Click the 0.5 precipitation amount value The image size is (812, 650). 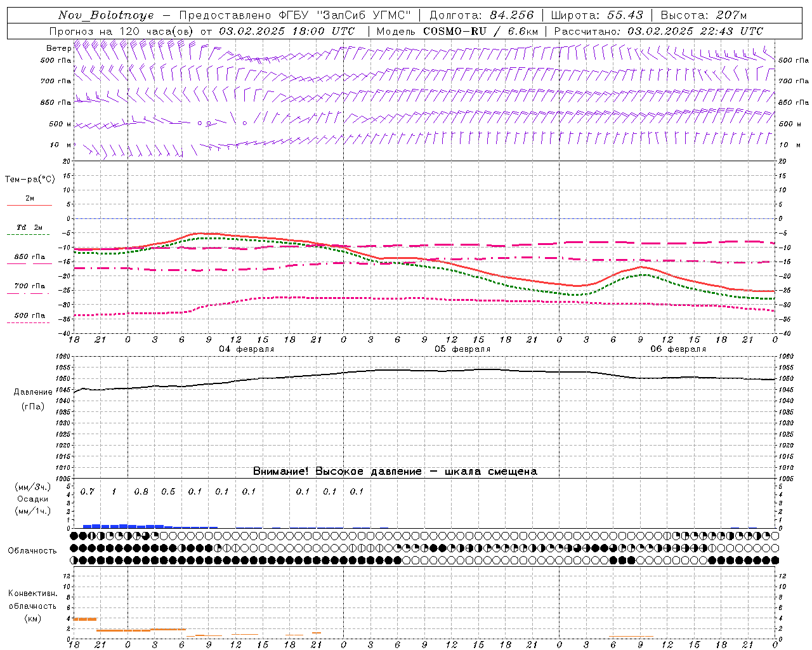point(168,492)
